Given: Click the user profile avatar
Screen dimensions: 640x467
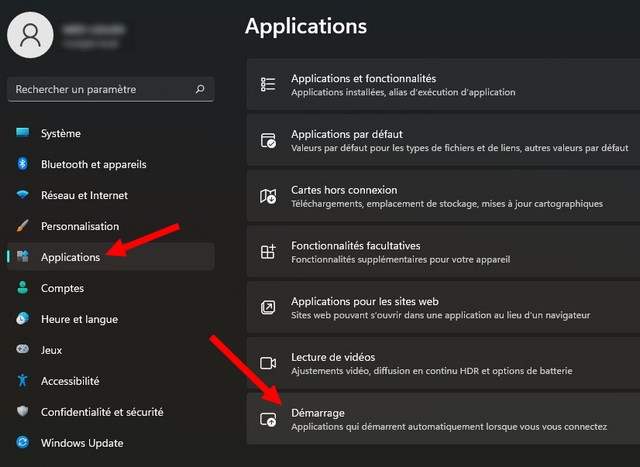Looking at the screenshot, I should point(30,35).
